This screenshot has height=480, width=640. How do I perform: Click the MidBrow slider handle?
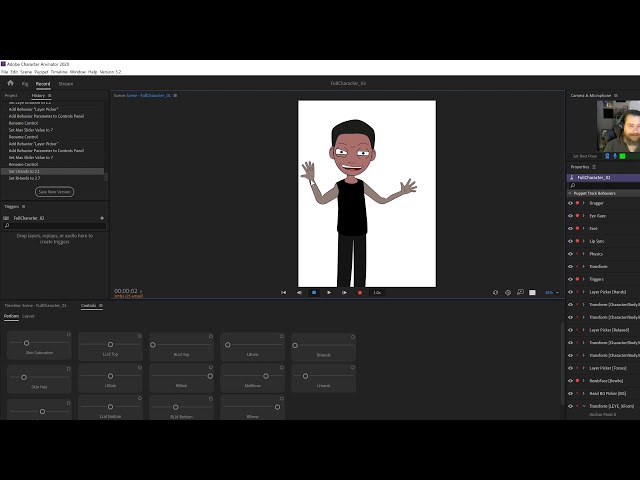(x=266, y=376)
